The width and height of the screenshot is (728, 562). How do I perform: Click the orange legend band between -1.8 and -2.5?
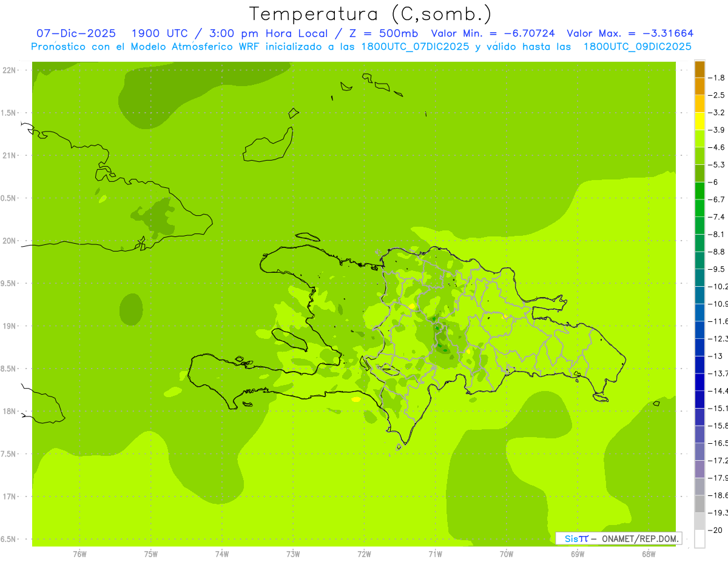(x=700, y=87)
